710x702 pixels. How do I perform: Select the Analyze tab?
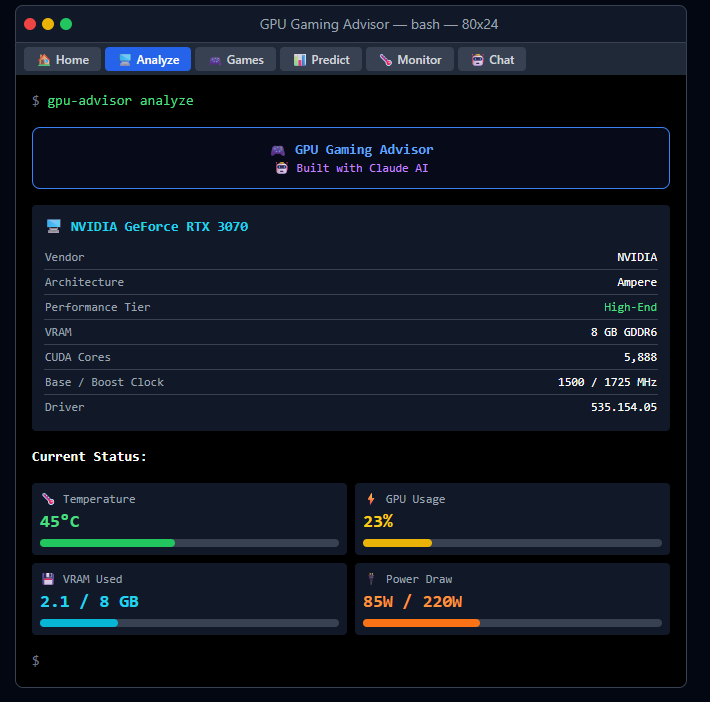[x=148, y=59]
